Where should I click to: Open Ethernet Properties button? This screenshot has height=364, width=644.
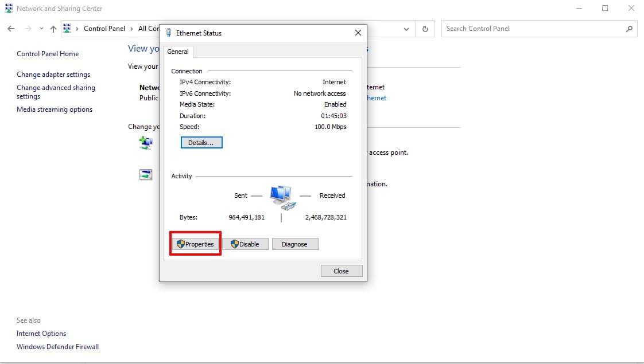pos(196,244)
